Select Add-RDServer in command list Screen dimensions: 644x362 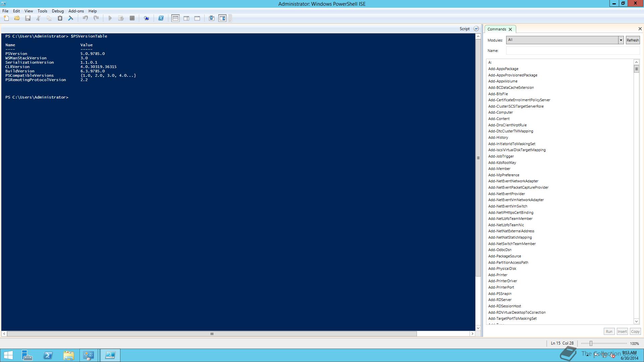tap(500, 300)
